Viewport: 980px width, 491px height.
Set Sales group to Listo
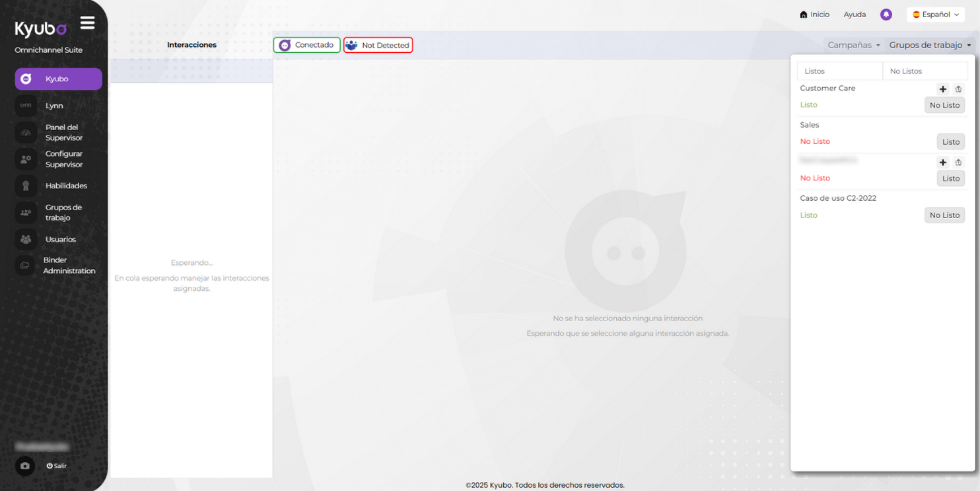tap(950, 142)
